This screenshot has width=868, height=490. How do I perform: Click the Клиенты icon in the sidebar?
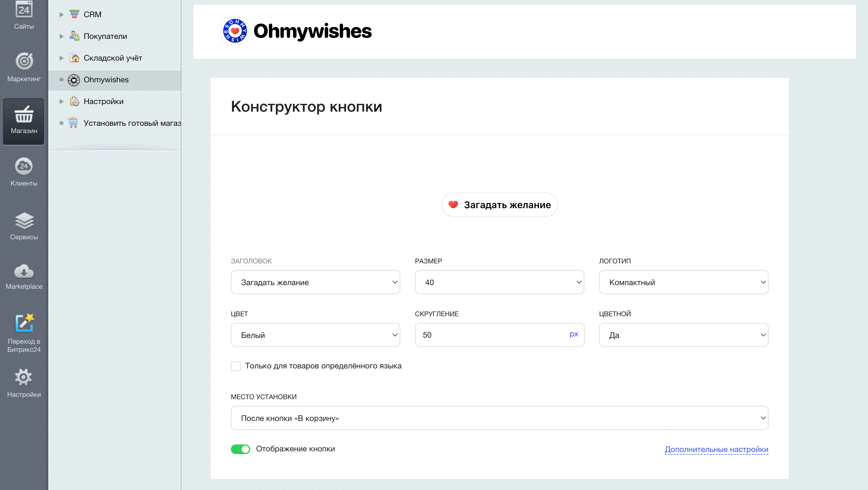(x=23, y=172)
